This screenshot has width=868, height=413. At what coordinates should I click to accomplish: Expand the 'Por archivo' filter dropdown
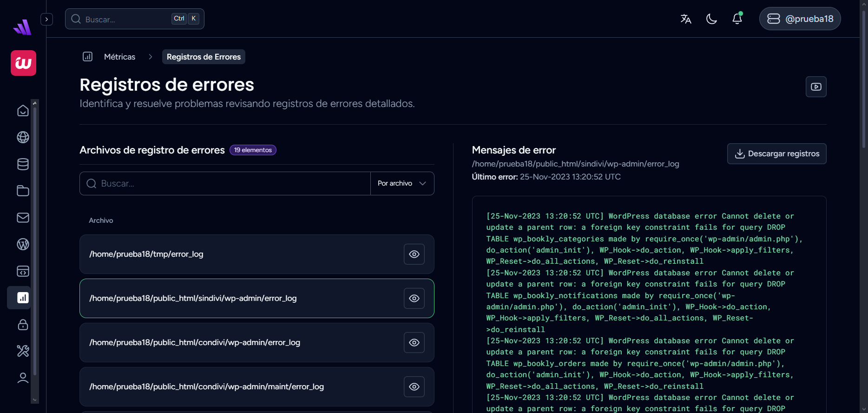402,184
